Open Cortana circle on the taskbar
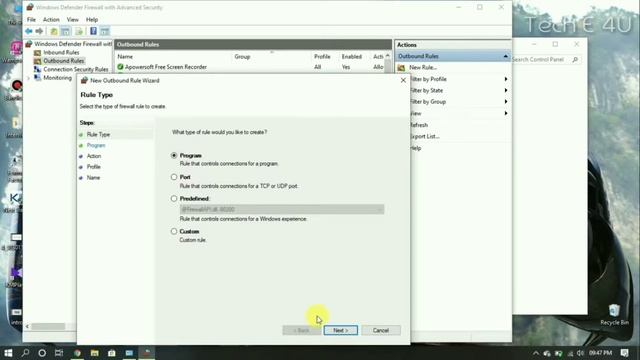Viewport: 640px width, 360px height. pyautogui.click(x=42, y=353)
